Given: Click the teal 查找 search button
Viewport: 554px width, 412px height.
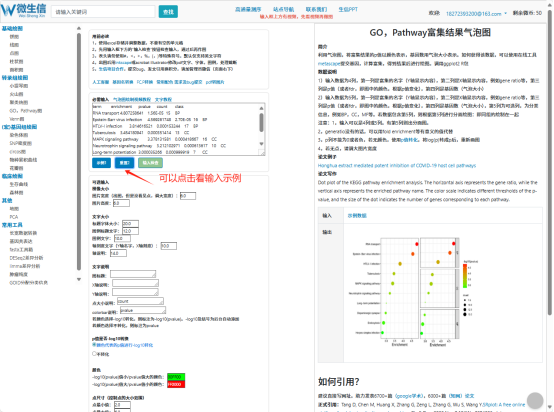Looking at the screenshot, I should coord(168,12).
